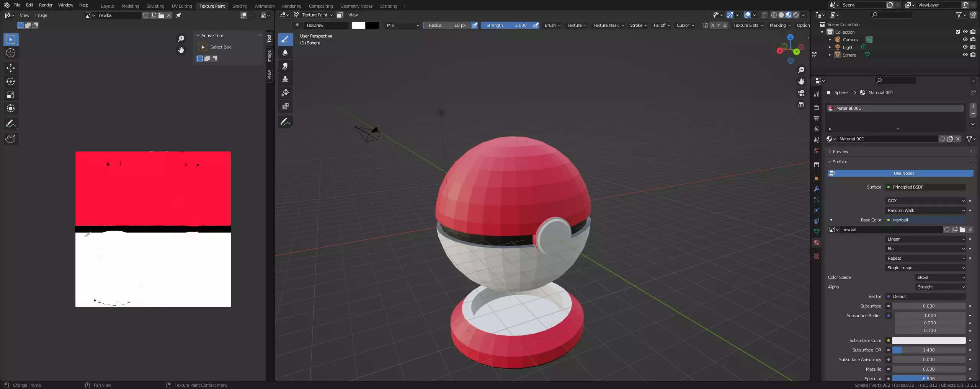The image size is (980, 389).
Task: Select the Mask tool in viewport
Action: click(x=285, y=106)
